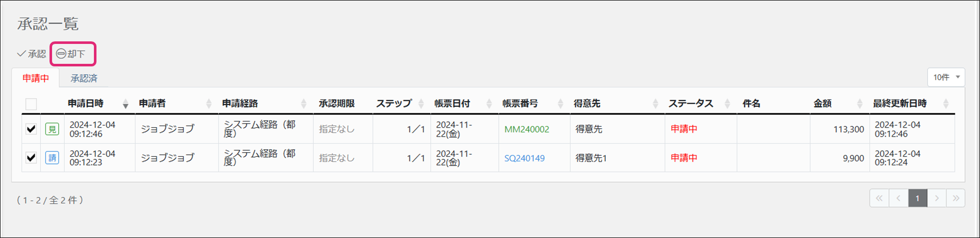The width and height of the screenshot is (980, 238).
Task: Click the green 見 estimate document icon
Action: tap(52, 129)
